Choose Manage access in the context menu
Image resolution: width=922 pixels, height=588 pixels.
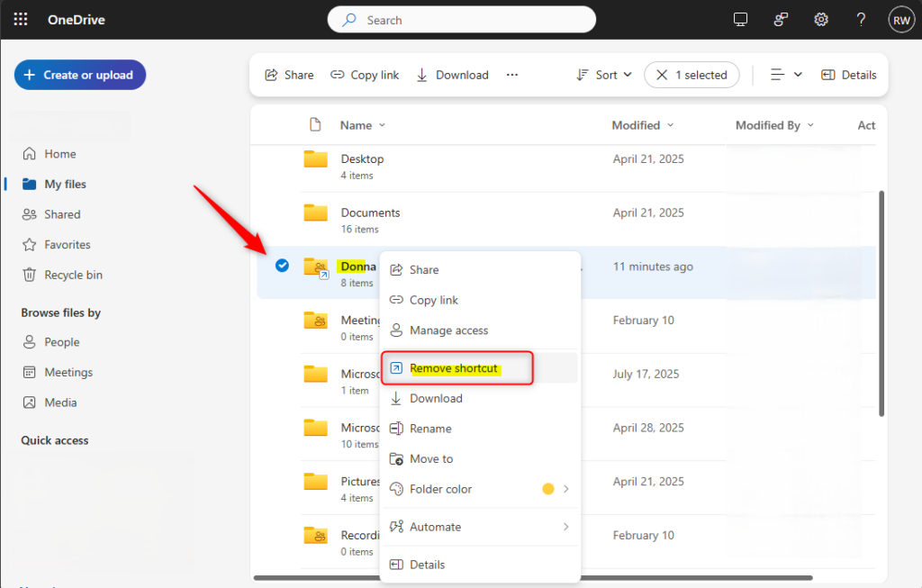[481, 330]
